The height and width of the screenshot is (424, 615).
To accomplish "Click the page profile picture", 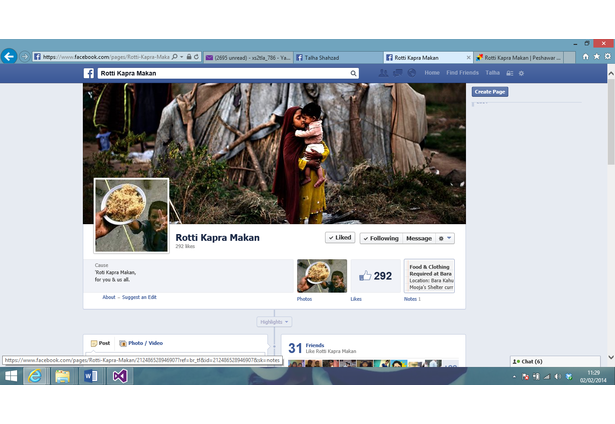I will (x=131, y=216).
